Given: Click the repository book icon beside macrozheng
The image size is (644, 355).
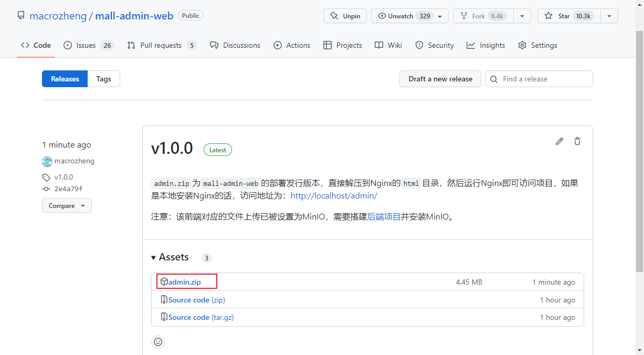Looking at the screenshot, I should tap(21, 16).
